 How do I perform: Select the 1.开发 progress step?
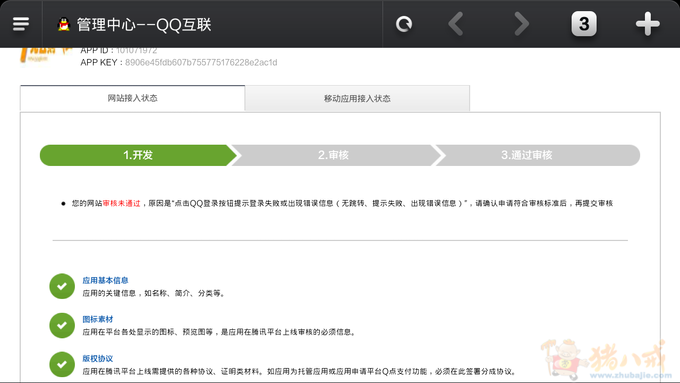pyautogui.click(x=138, y=155)
